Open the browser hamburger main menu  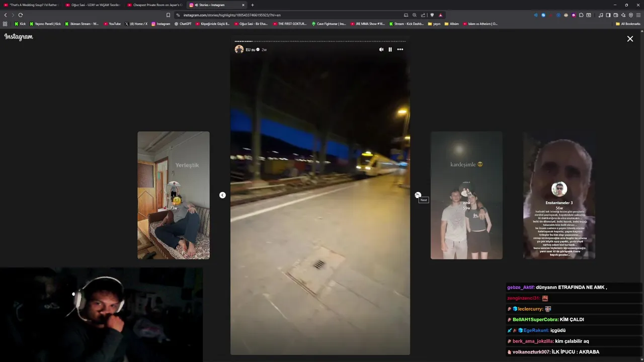coord(638,15)
